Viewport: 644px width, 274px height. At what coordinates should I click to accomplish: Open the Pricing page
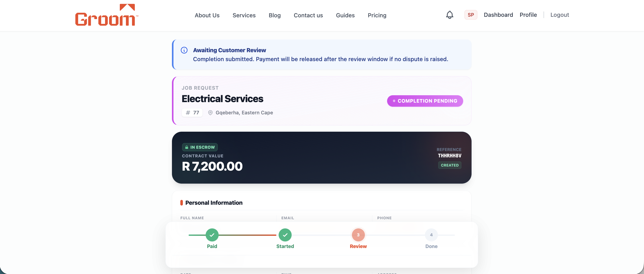(377, 15)
